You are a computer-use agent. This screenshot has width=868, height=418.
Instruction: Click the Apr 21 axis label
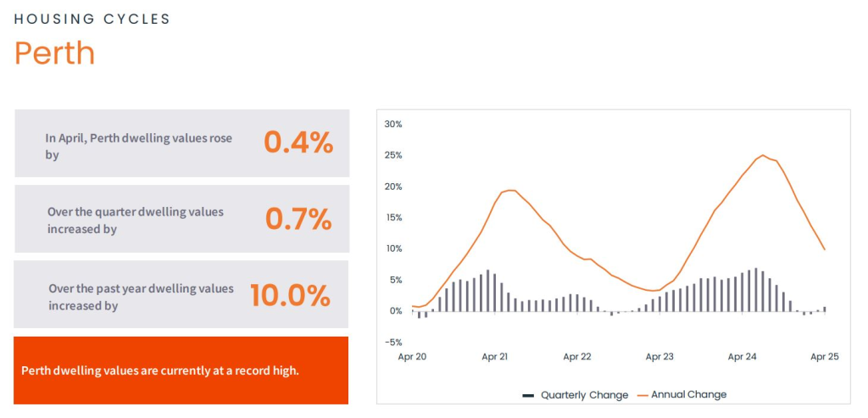click(x=494, y=357)
